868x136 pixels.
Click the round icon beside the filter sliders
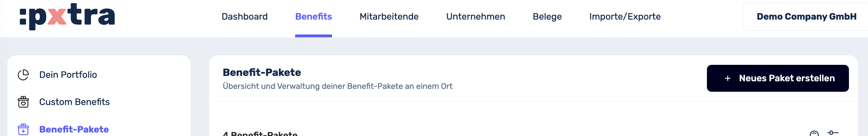814,134
